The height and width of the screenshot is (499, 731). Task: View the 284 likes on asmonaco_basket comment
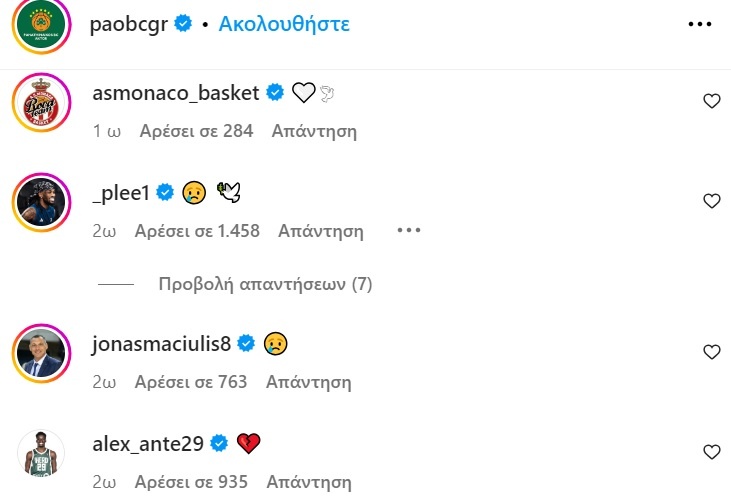196,131
